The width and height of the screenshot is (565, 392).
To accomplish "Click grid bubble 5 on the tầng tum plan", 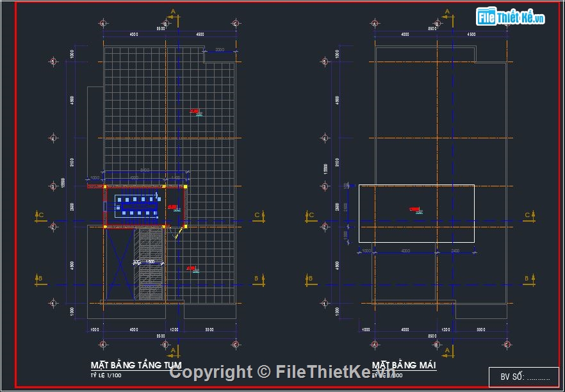I will 53,61.
